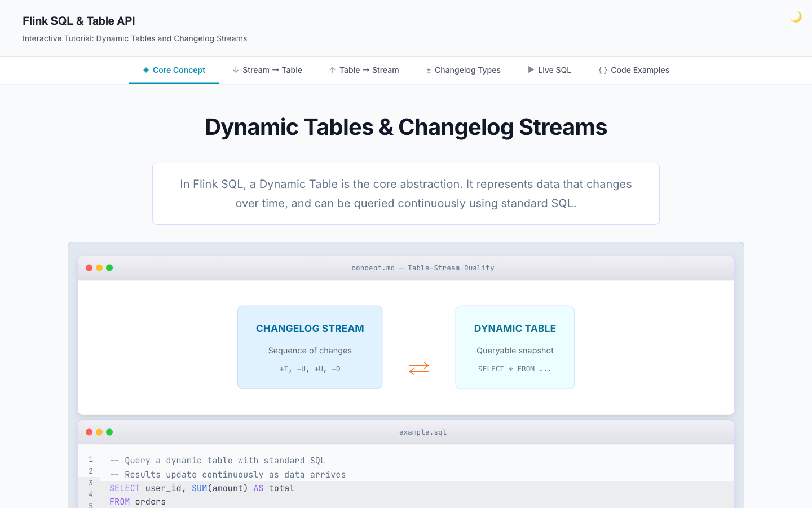Viewport: 812px width, 508px height.
Task: Click the red dot in concept.md window
Action: tap(89, 268)
